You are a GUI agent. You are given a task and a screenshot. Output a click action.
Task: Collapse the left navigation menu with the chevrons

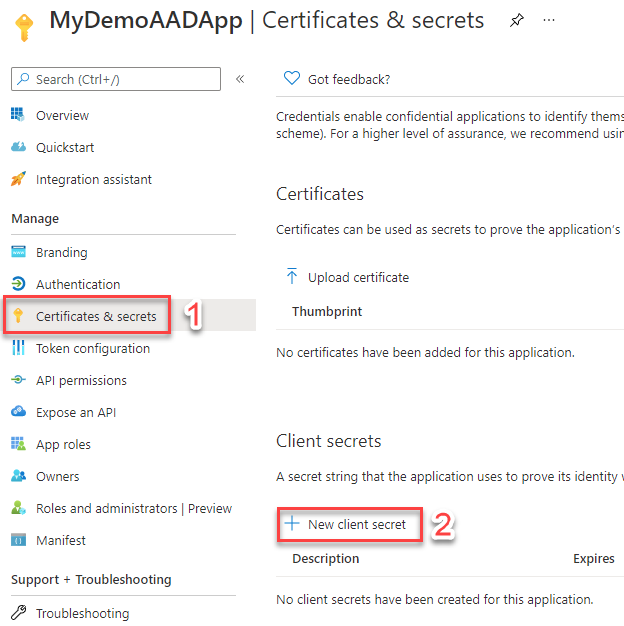coord(240,79)
